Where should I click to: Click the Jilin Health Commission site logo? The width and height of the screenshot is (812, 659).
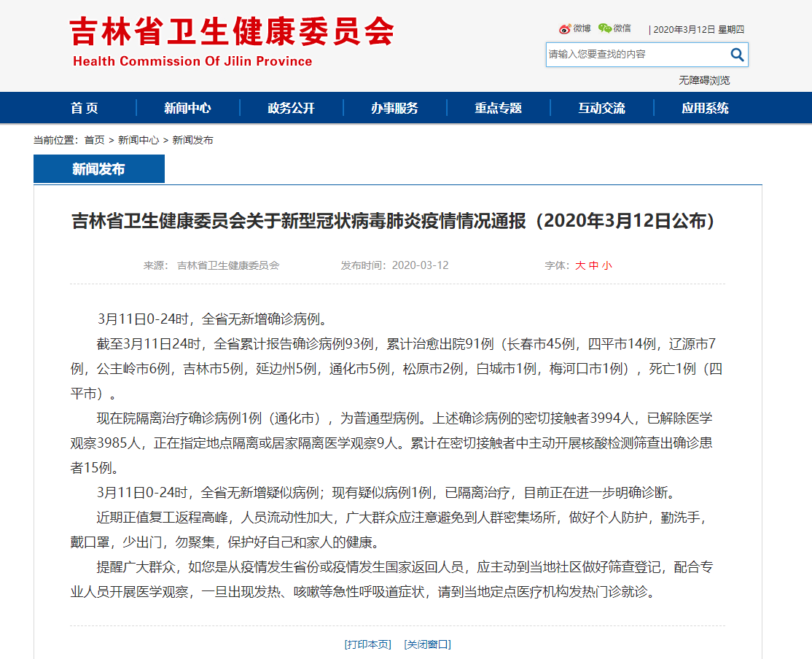(232, 42)
